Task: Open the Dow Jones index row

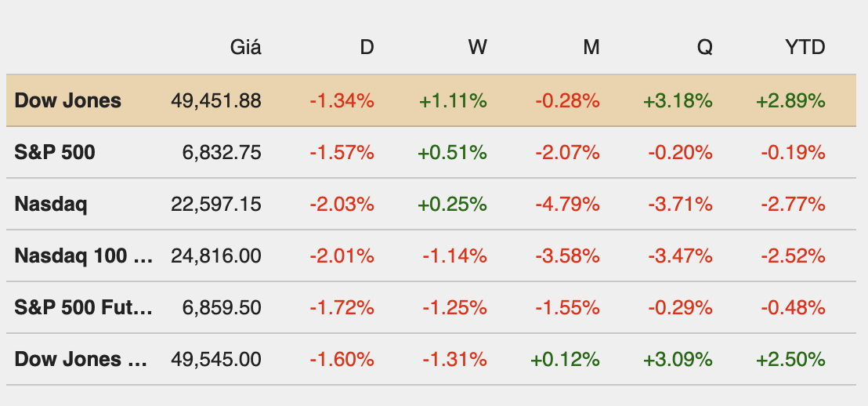Action: (x=68, y=100)
